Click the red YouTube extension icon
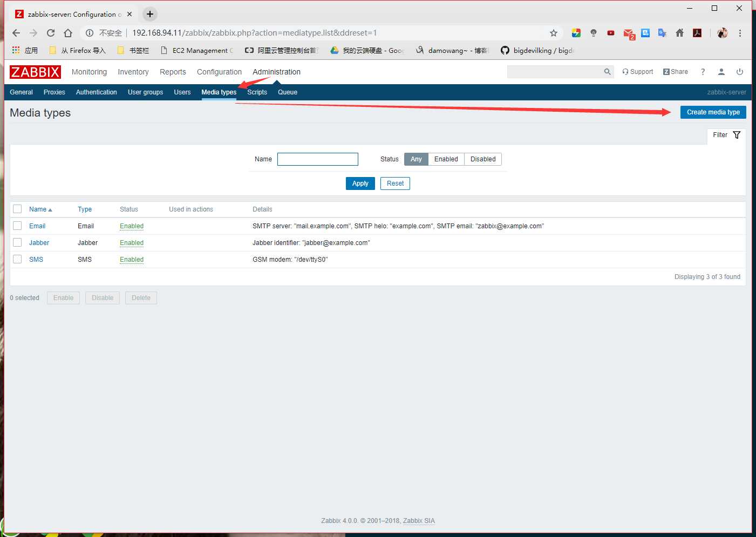Viewport: 756px width, 537px height. (611, 33)
